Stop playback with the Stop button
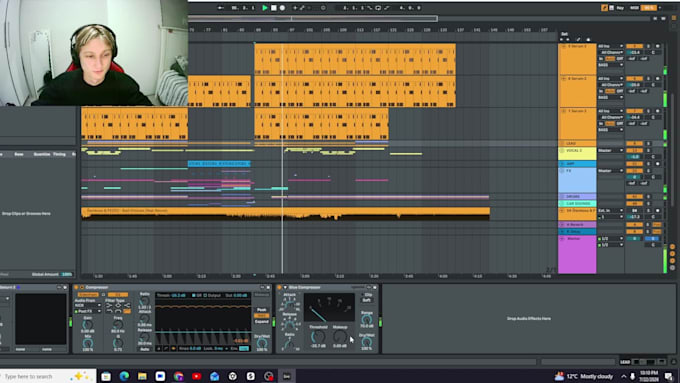Viewport: 680px width, 383px height. (x=274, y=8)
